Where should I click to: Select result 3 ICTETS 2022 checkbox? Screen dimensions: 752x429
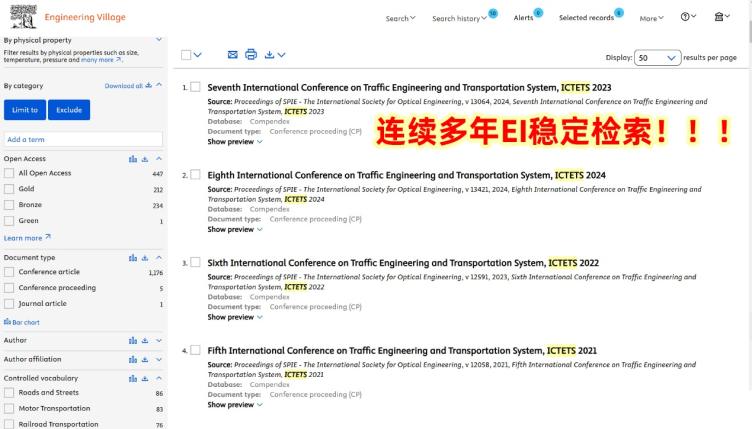[x=195, y=262]
